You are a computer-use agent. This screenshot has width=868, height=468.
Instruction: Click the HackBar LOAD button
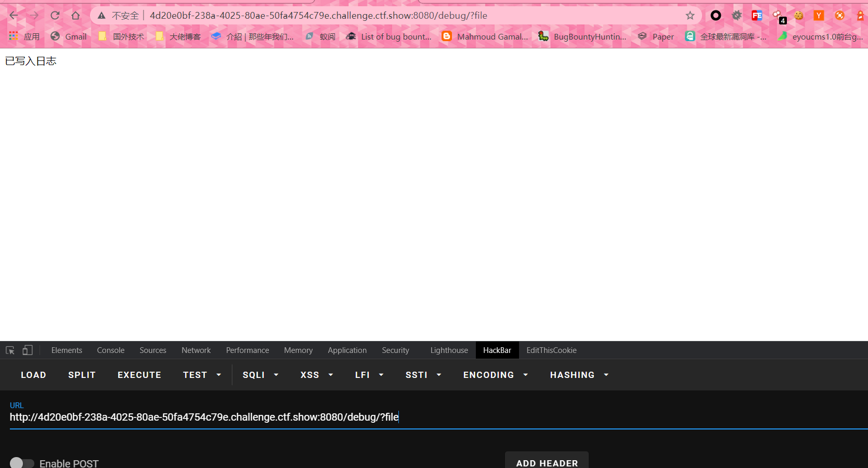point(33,375)
